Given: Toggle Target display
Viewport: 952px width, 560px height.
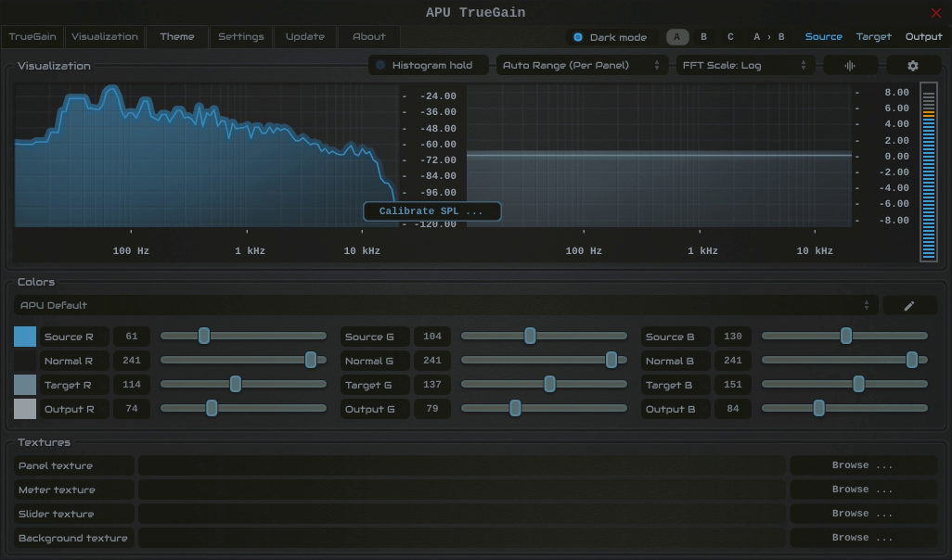Looking at the screenshot, I should coord(874,37).
